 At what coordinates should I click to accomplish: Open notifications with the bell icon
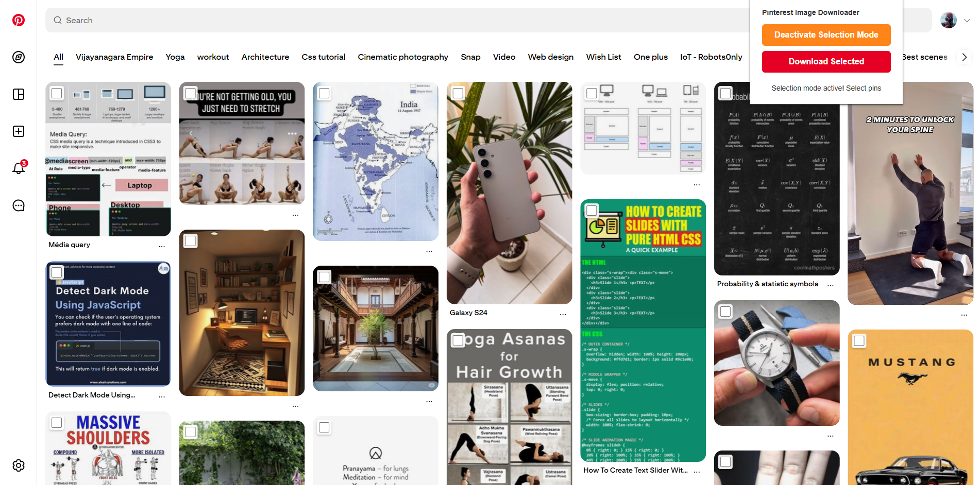19,168
